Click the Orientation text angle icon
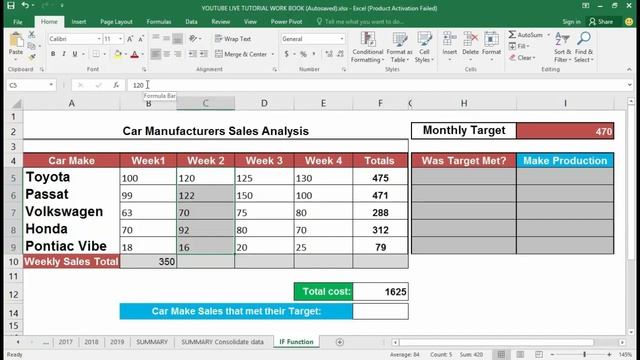This screenshot has height=360, width=640. (193, 39)
